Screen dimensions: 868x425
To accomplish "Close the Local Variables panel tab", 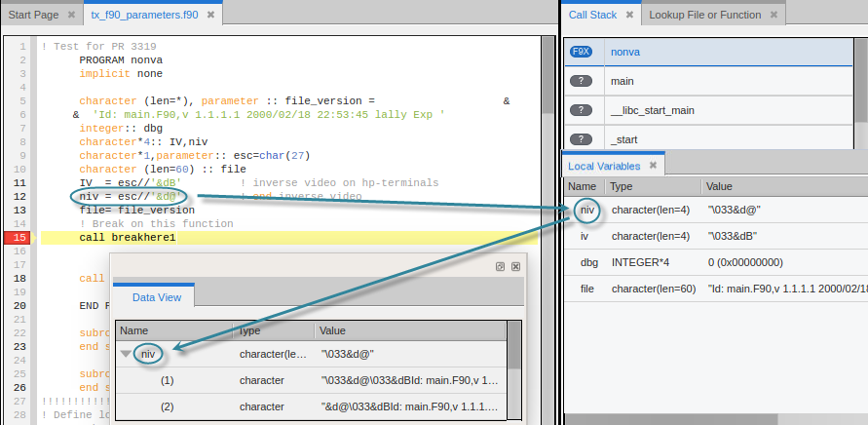I will 655,167.
